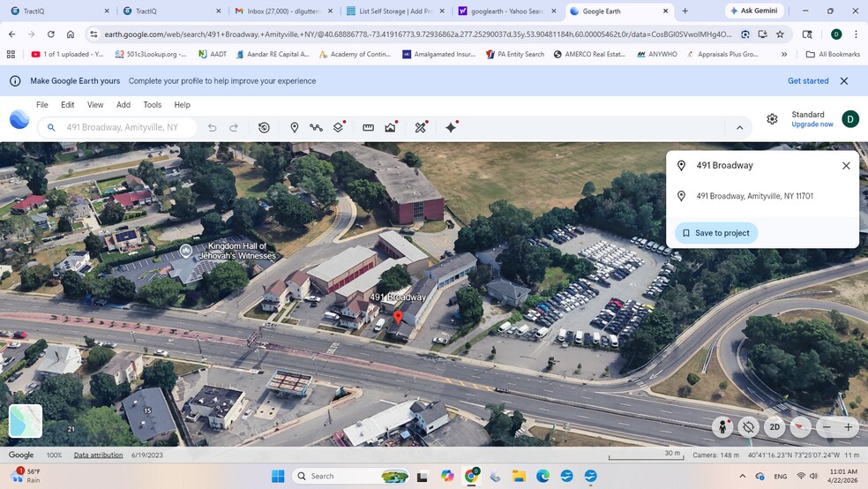Screen dimensions: 868x489
Task: Click the Gemini sparkle icon in toolbar
Action: 451,127
